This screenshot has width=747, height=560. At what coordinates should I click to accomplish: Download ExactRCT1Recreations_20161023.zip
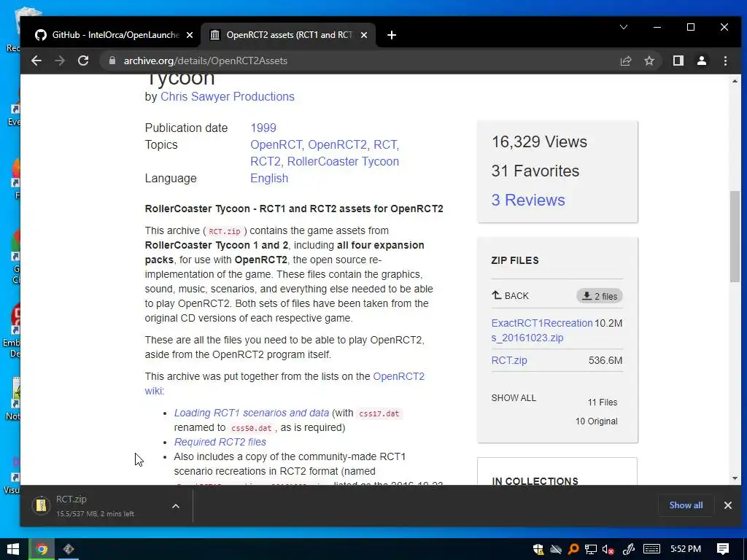(x=542, y=330)
